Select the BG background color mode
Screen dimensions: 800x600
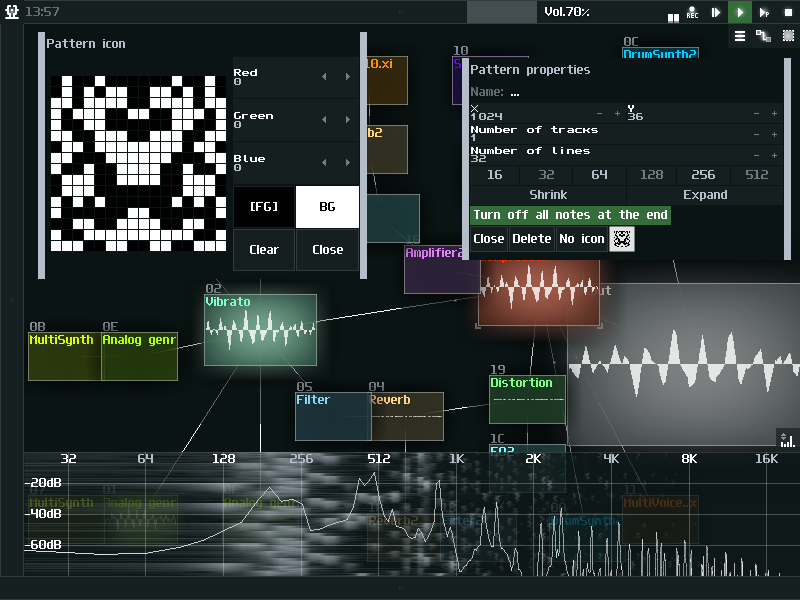(x=327, y=207)
